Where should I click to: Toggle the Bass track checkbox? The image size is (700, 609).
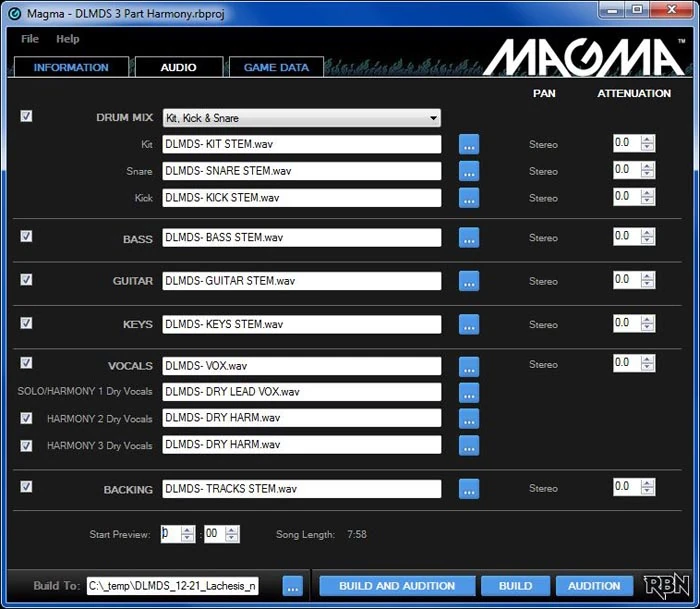click(x=26, y=236)
